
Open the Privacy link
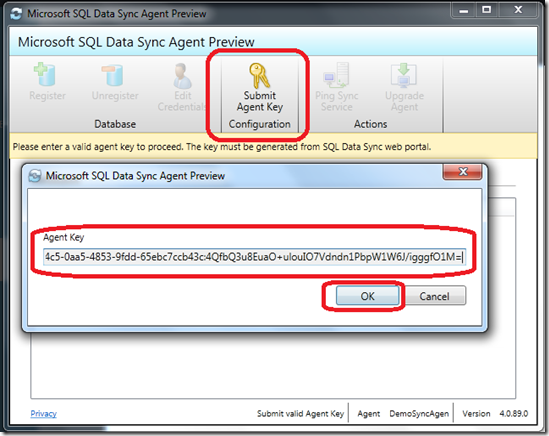coord(43,414)
